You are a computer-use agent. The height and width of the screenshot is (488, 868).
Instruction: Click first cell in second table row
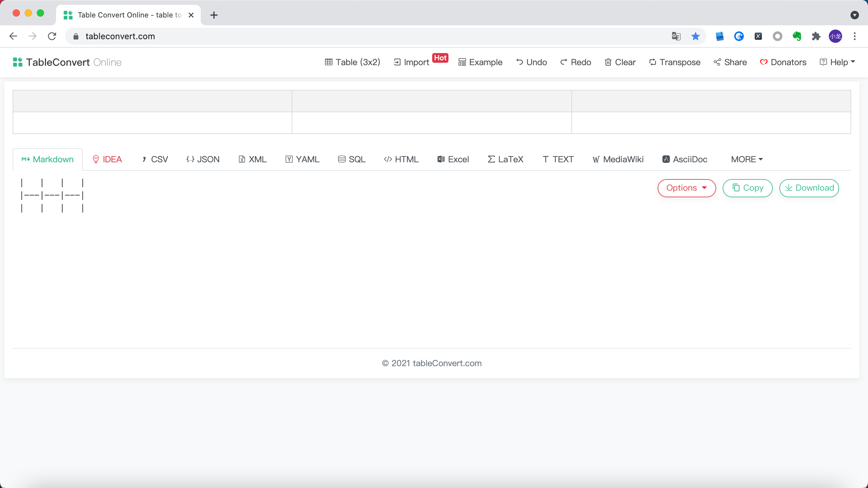(152, 123)
